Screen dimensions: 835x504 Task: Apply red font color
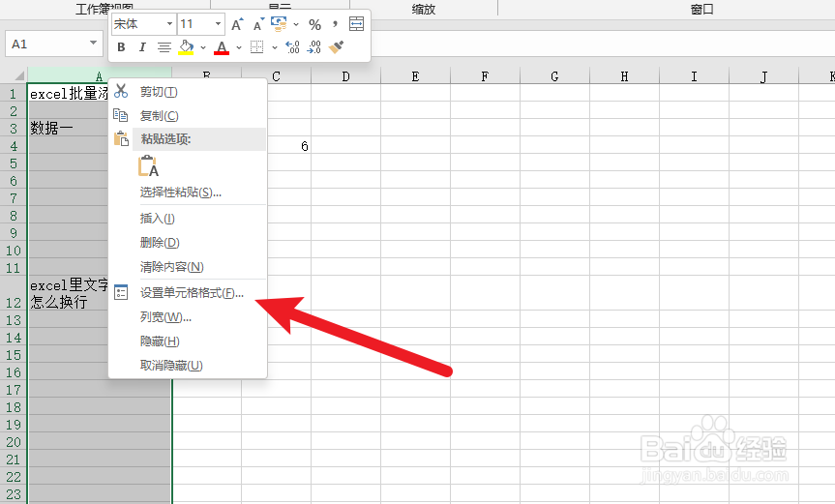(x=222, y=47)
